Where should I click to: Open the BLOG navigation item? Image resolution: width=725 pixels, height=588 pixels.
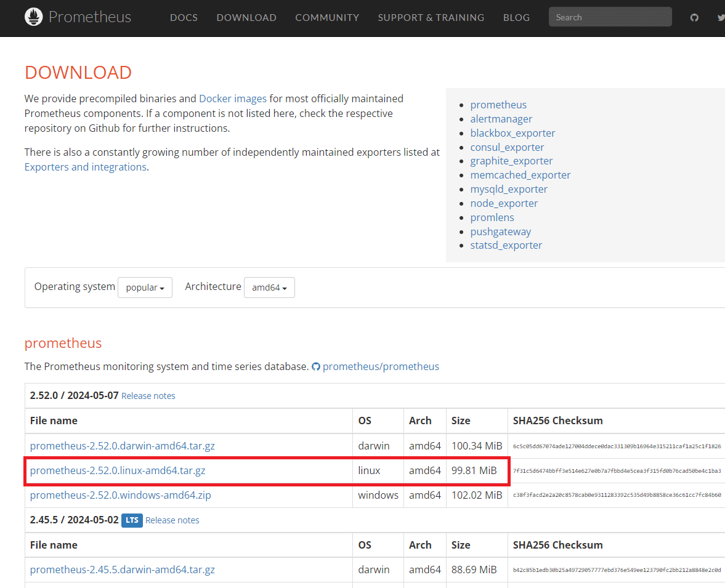[x=516, y=18]
